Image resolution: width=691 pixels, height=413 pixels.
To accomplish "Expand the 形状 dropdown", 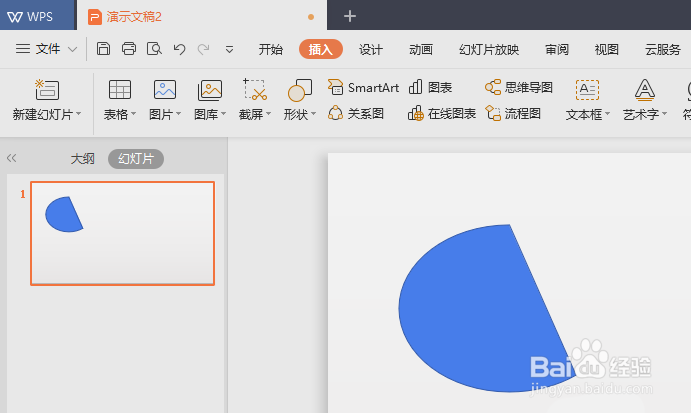I will click(x=313, y=114).
